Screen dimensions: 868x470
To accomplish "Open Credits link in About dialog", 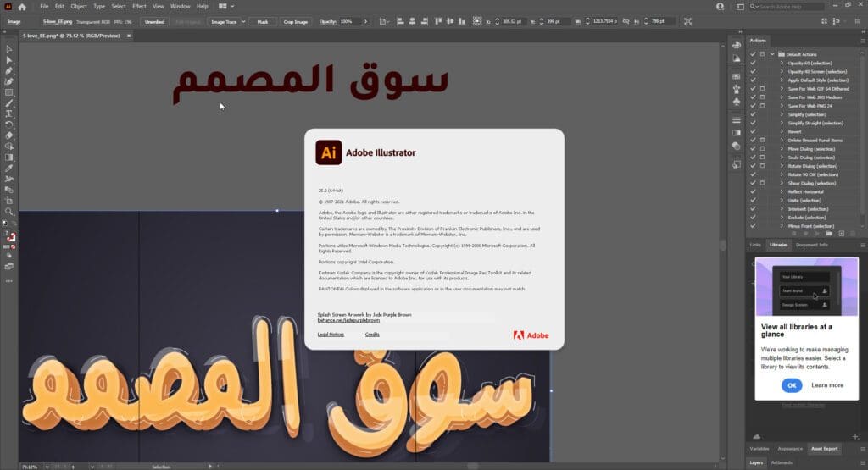I will tap(372, 335).
